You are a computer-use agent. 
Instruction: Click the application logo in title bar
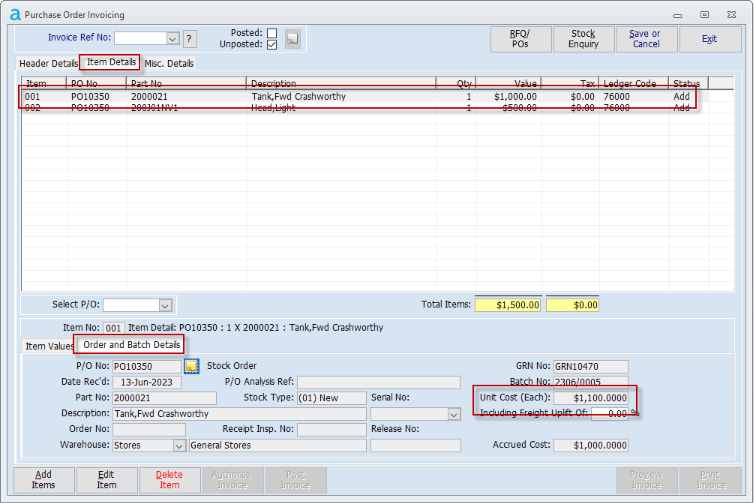(15, 15)
